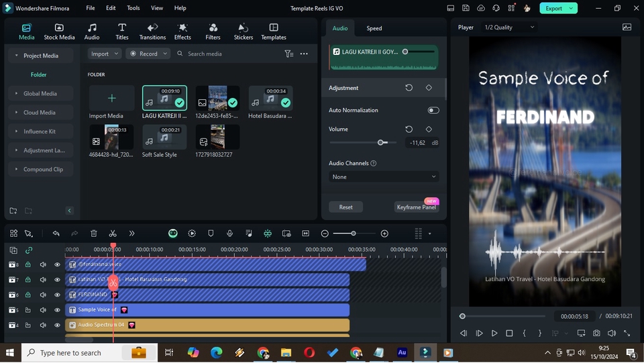Image resolution: width=644 pixels, height=363 pixels.
Task: Toggle lock on track 5
Action: coord(28,310)
